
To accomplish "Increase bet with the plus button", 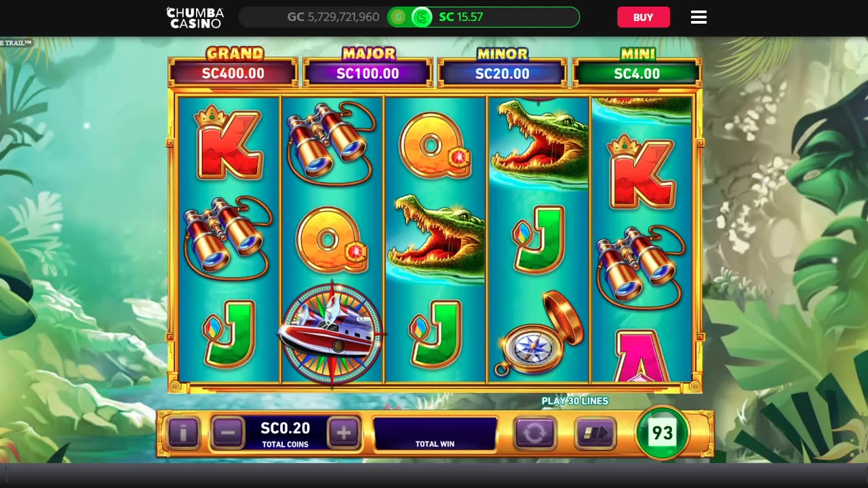I will click(x=344, y=432).
